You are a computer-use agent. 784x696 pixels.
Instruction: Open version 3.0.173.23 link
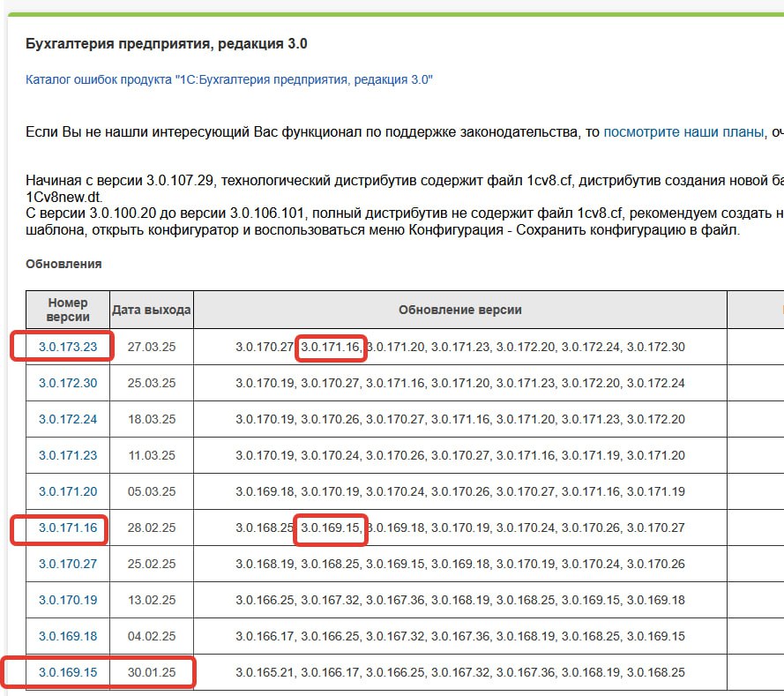[x=68, y=347]
